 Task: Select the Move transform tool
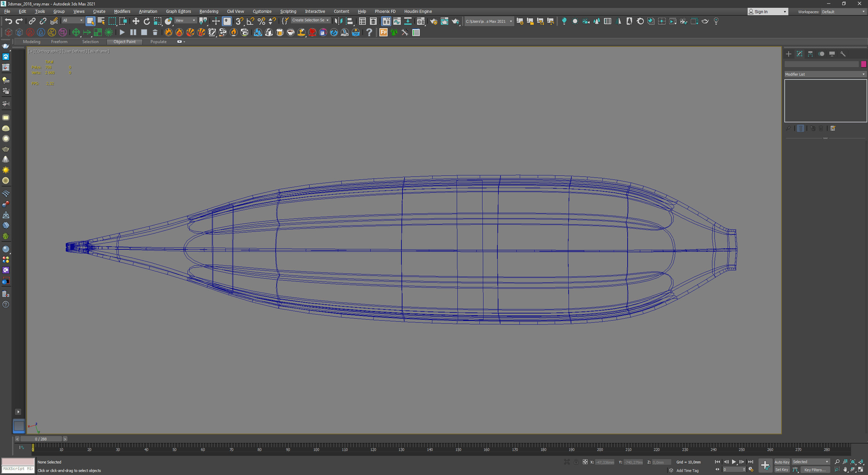(x=136, y=21)
